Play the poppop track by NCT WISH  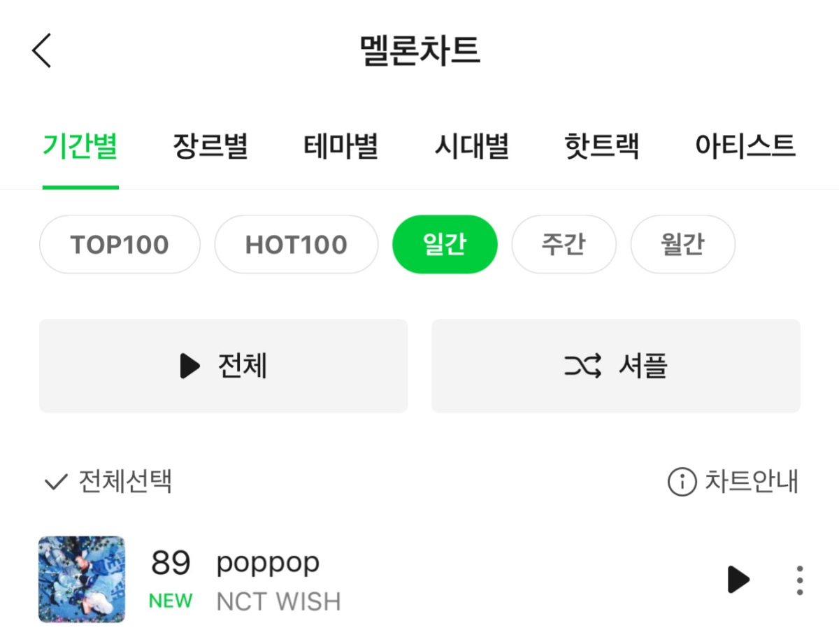[x=738, y=579]
